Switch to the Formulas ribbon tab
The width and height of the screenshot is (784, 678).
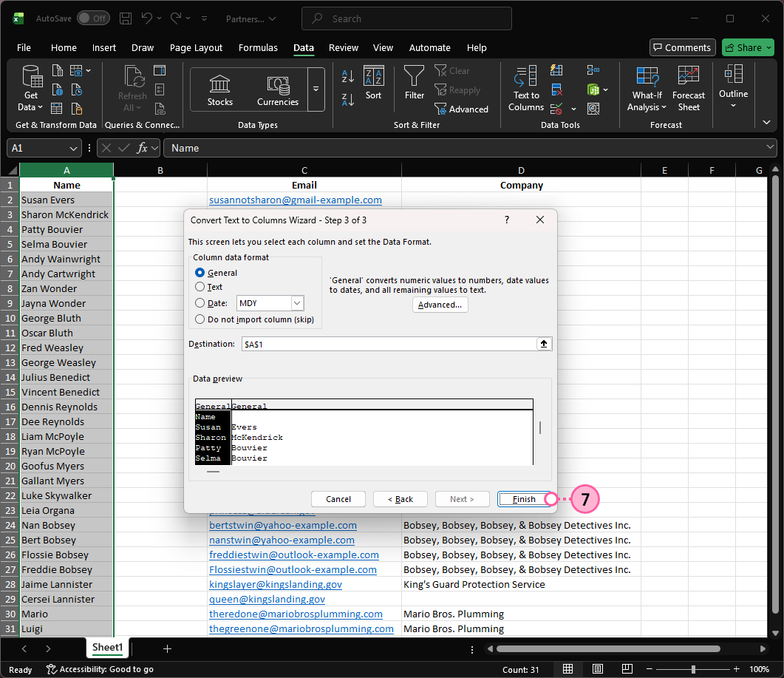click(x=258, y=47)
